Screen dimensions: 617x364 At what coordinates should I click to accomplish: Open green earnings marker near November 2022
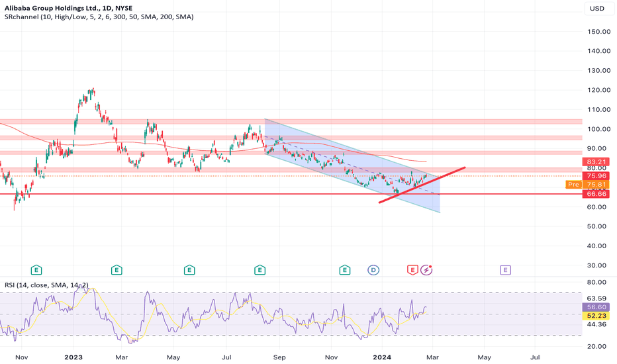coord(36,270)
